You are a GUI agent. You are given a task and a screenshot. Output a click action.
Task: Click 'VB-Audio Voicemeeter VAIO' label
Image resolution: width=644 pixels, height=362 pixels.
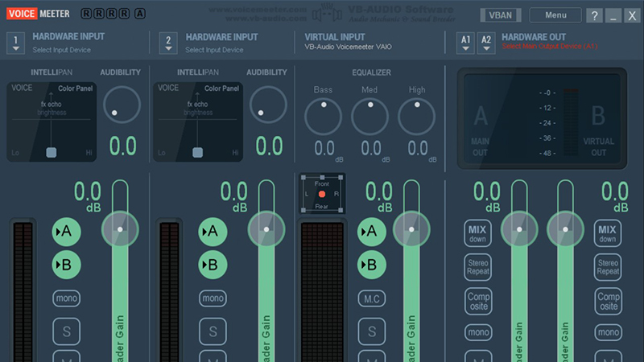[348, 47]
